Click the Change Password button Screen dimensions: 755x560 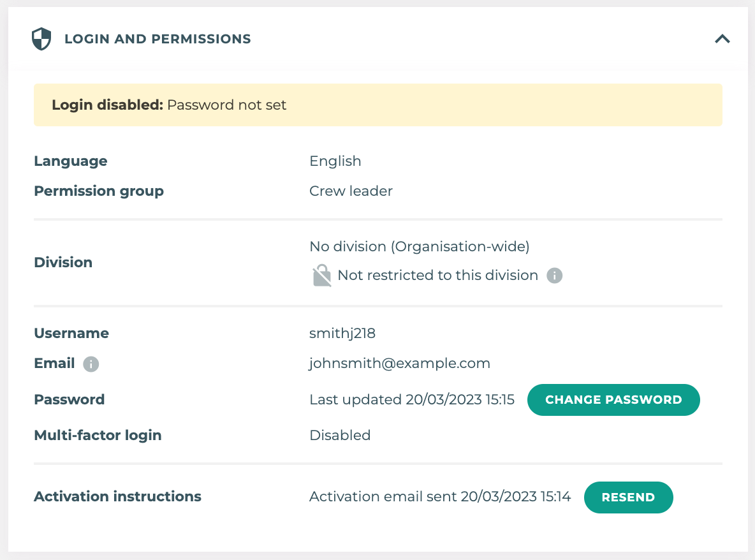[x=613, y=400]
